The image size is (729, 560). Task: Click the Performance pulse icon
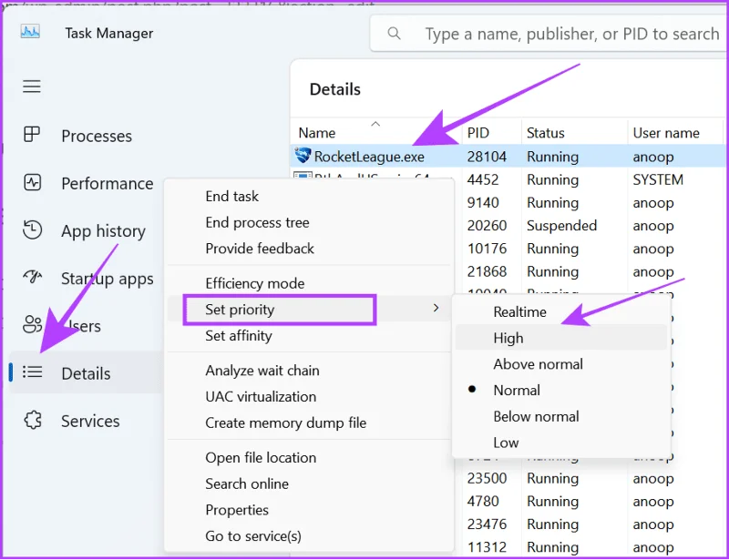click(32, 182)
